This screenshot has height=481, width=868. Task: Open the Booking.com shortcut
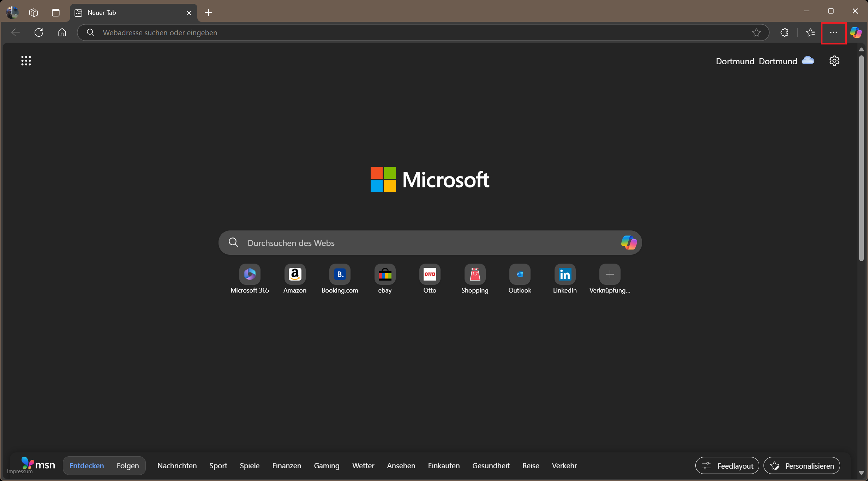pyautogui.click(x=340, y=279)
